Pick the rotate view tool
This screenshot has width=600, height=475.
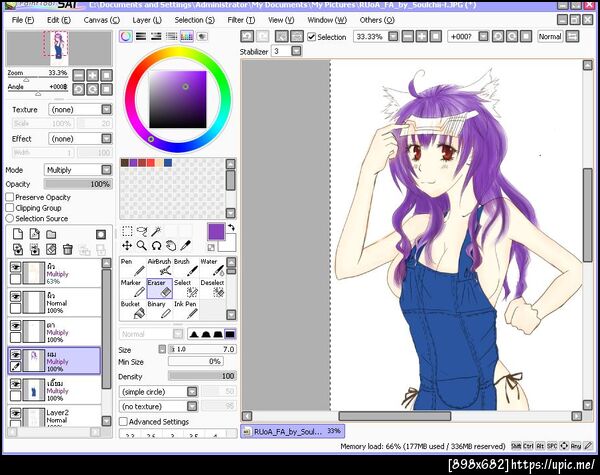[x=156, y=245]
